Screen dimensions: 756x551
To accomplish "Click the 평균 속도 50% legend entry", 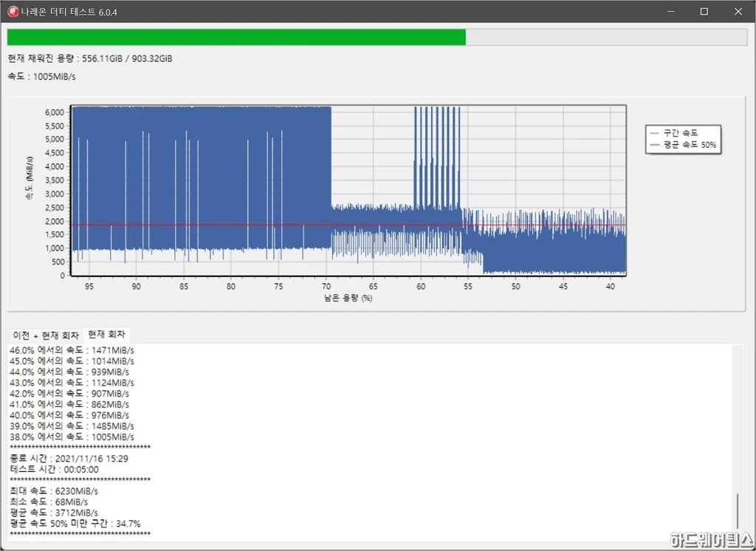I will pyautogui.click(x=682, y=146).
